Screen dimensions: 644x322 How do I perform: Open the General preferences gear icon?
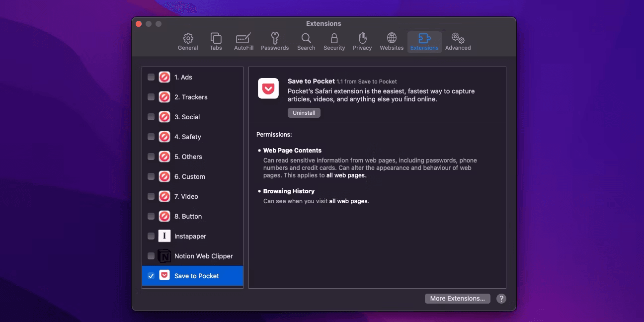pyautogui.click(x=188, y=38)
